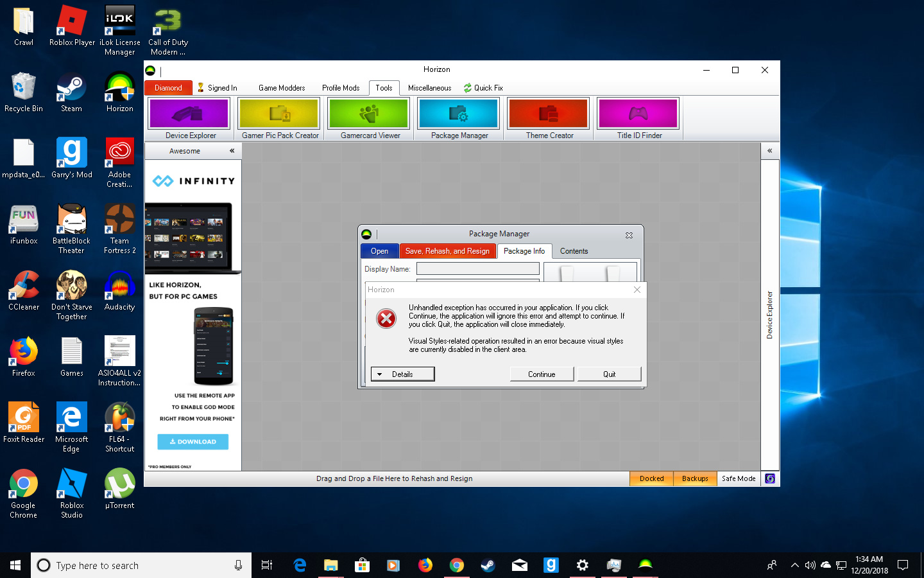The image size is (924, 578).
Task: Open Task View on the taskbar
Action: pyautogui.click(x=267, y=565)
